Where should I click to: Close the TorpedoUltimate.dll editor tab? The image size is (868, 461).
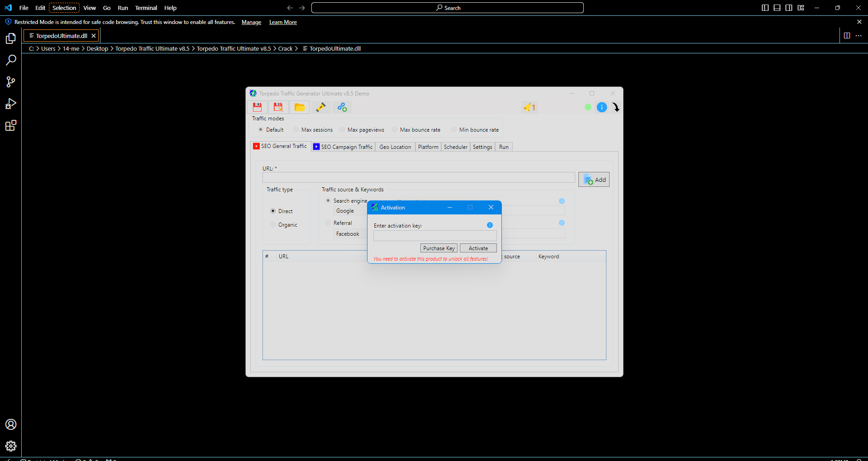[x=94, y=36]
